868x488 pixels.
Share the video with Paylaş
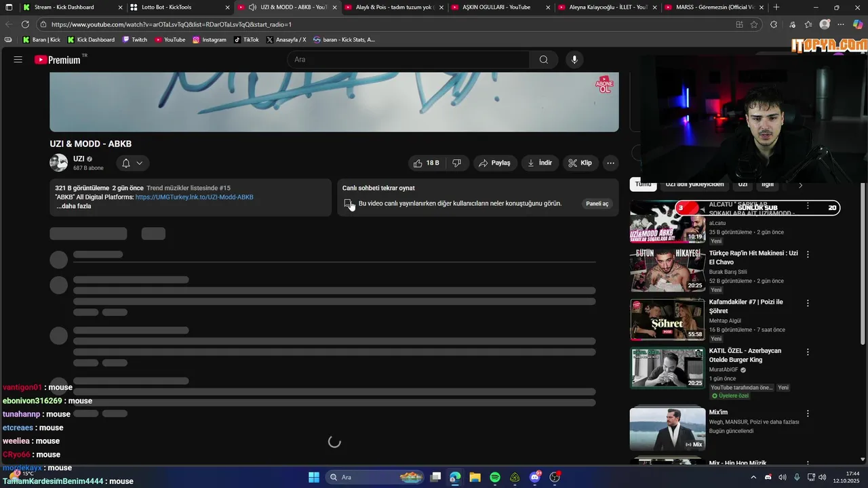[494, 163]
